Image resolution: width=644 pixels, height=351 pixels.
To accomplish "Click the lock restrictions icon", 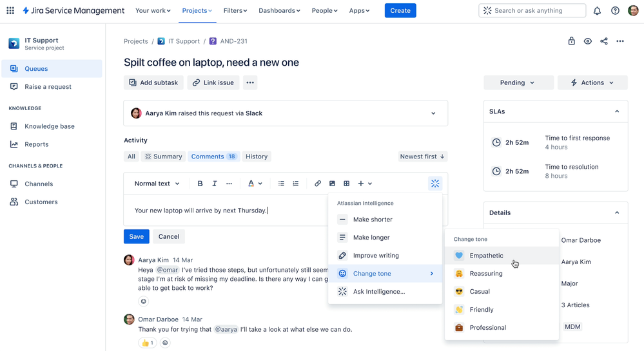I will click(x=571, y=41).
